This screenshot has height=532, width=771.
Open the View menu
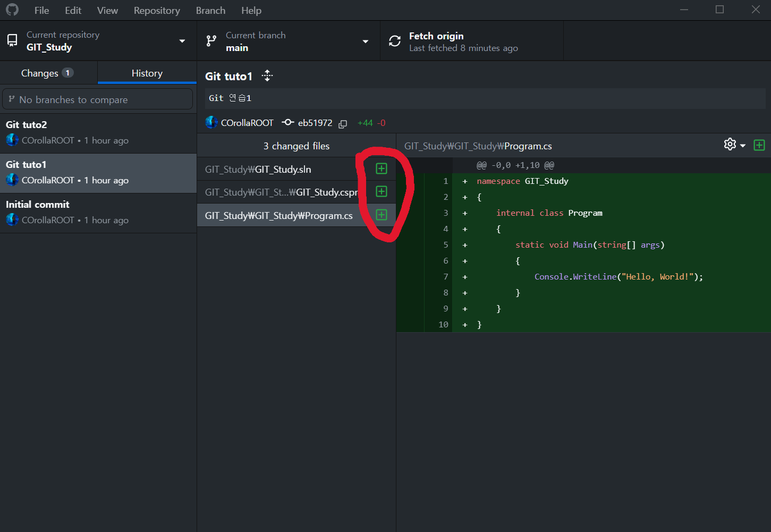coord(107,10)
